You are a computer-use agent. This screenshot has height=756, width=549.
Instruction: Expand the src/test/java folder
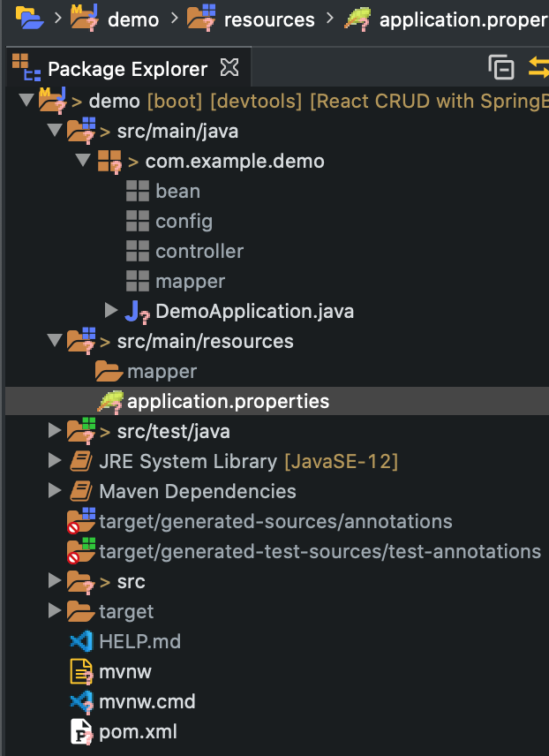55,430
